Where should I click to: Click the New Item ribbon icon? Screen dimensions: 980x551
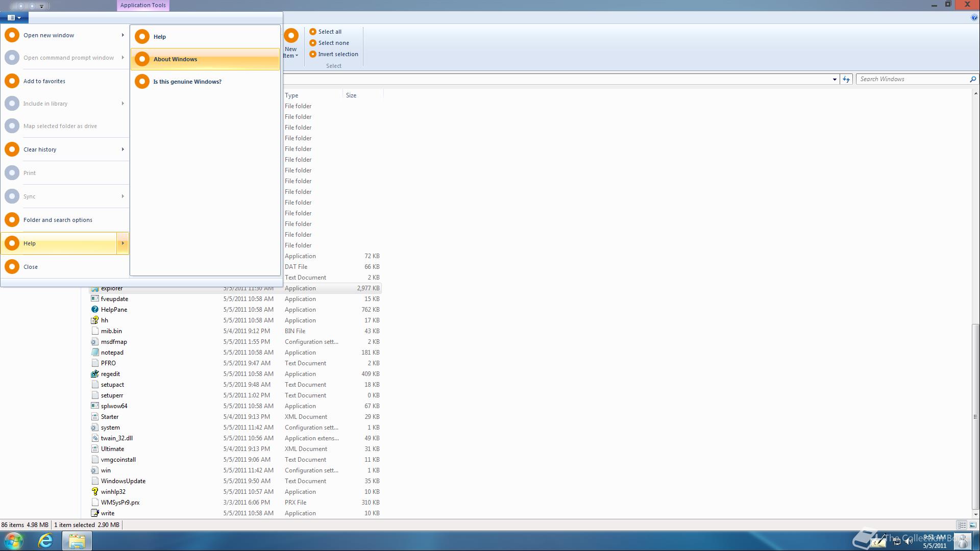click(291, 36)
